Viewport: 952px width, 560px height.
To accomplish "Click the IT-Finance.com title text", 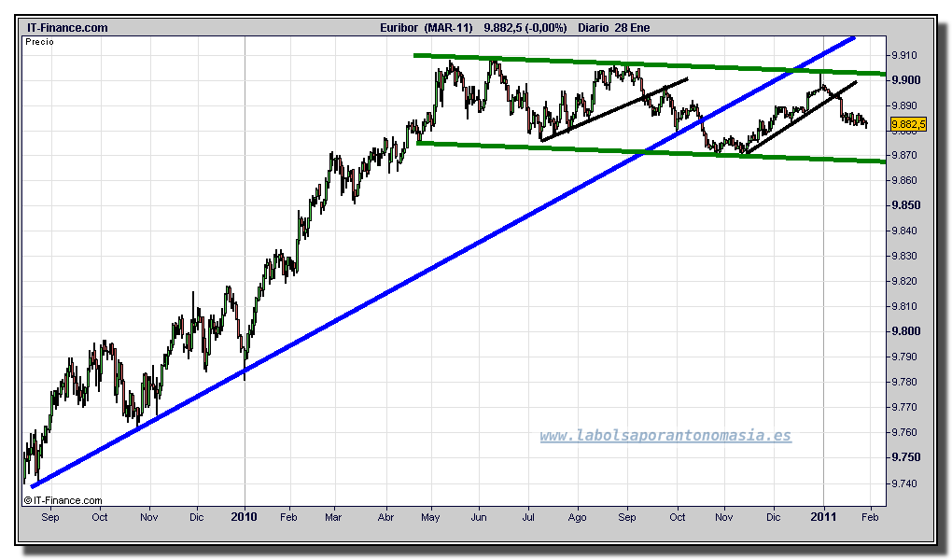I will pos(67,28).
